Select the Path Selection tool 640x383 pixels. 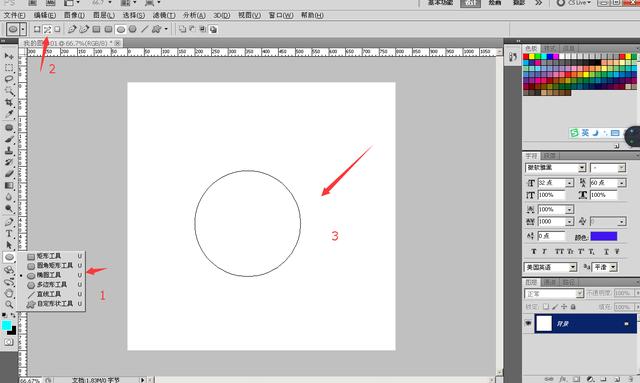point(9,245)
